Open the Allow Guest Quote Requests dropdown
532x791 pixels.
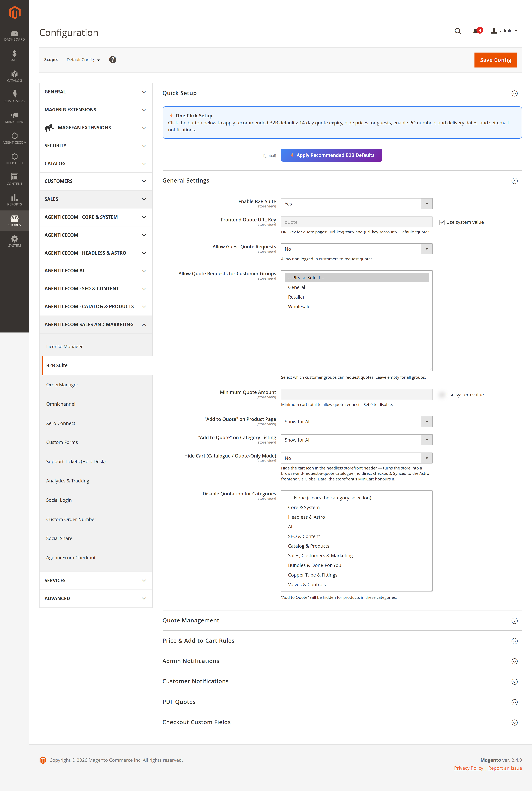coord(356,249)
